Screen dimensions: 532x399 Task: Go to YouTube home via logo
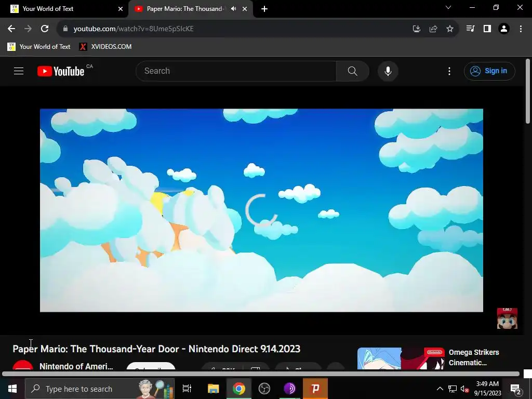pos(61,71)
